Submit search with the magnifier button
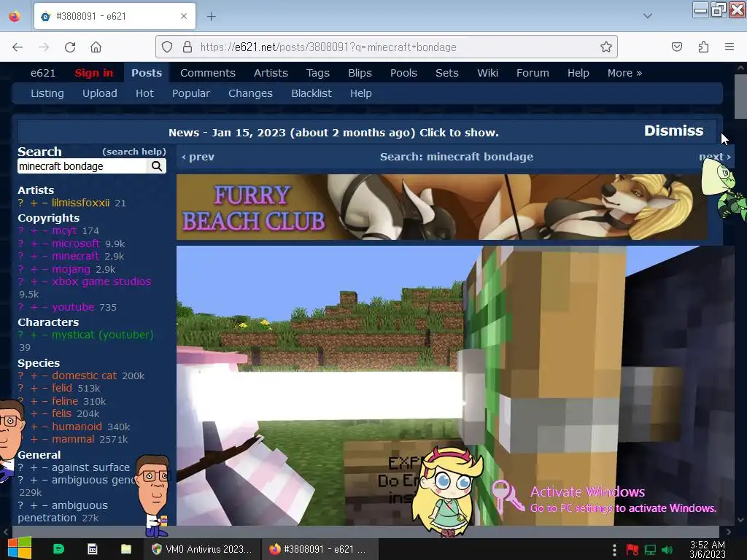Screen dimensions: 747x560 pos(157,166)
